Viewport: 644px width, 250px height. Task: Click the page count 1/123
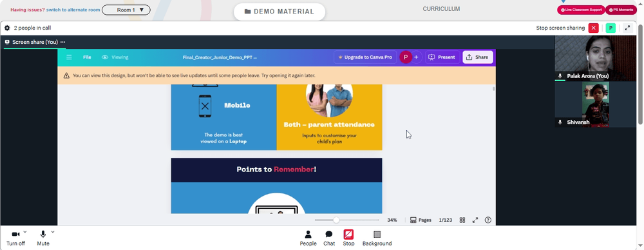445,220
